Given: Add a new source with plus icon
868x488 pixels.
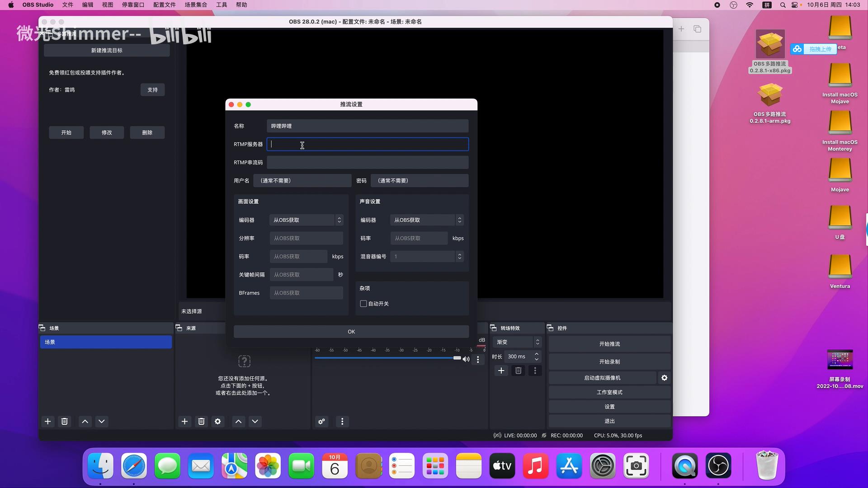Looking at the screenshot, I should [184, 421].
